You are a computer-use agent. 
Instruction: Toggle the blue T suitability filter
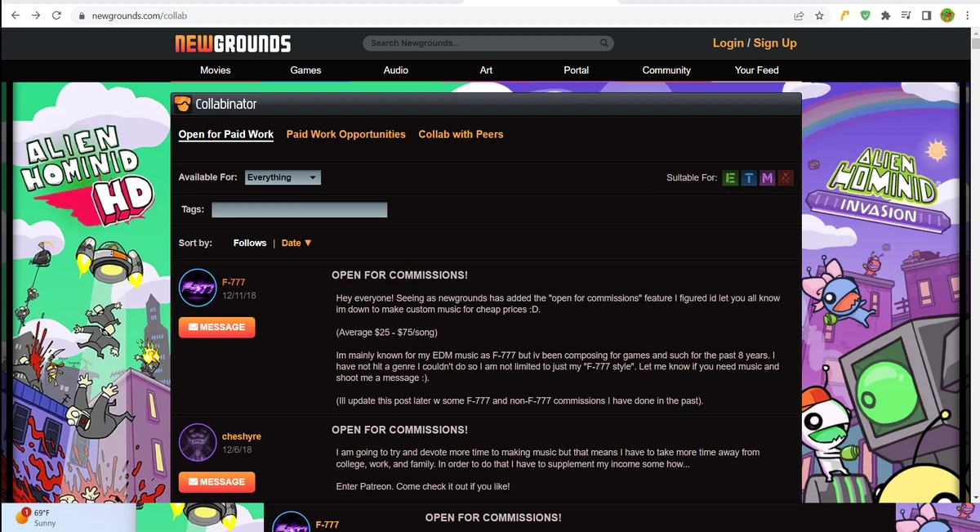[x=748, y=177]
